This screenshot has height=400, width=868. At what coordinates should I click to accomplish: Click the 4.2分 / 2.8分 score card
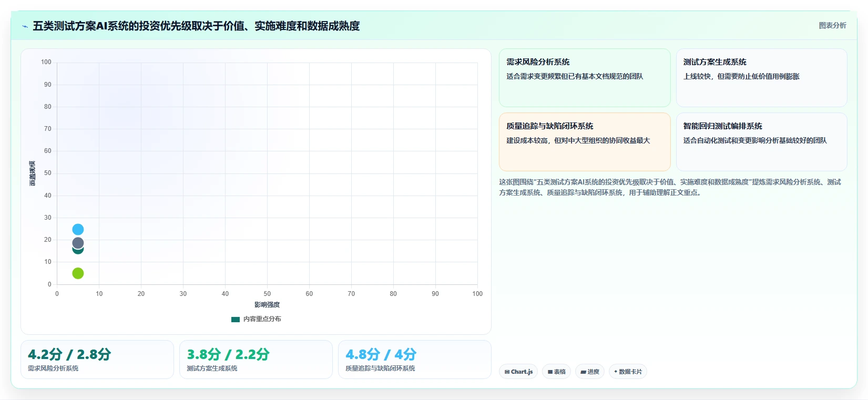97,360
